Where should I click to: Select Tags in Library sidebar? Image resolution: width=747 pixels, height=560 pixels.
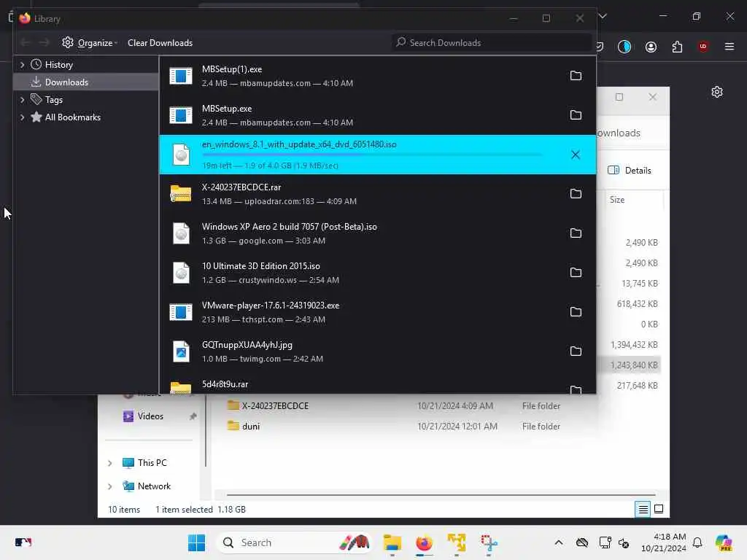(53, 100)
